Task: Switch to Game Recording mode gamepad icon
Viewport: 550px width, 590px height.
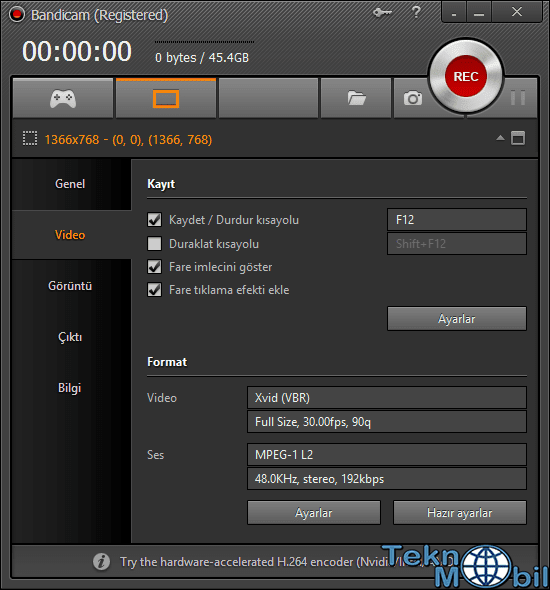Action: tap(63, 99)
